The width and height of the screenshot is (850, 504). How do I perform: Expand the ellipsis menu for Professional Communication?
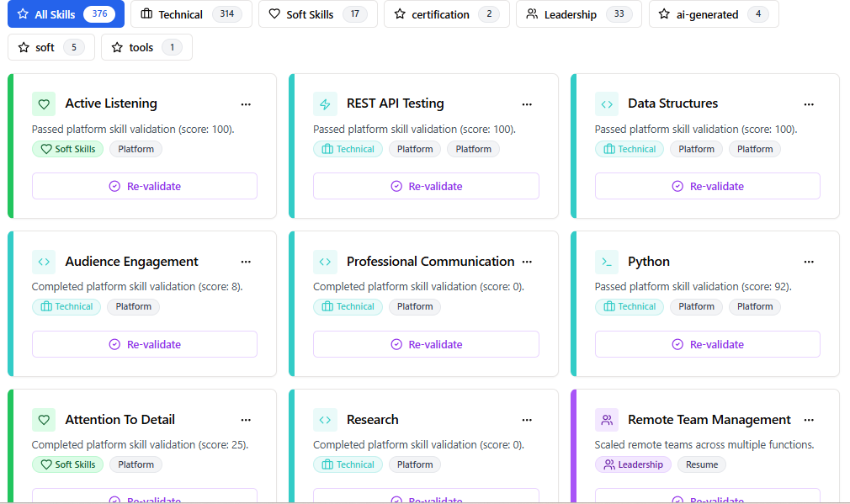click(x=527, y=263)
